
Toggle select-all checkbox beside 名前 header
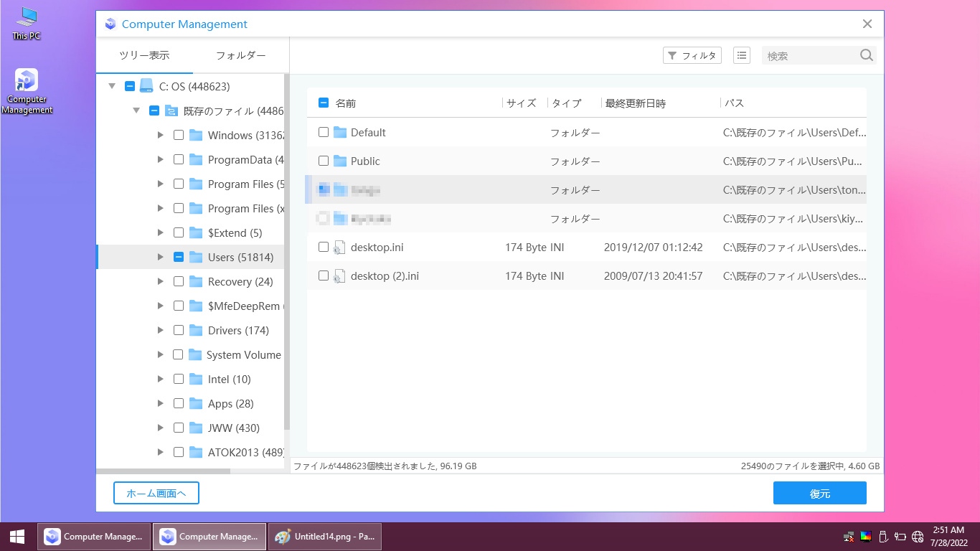pyautogui.click(x=324, y=103)
